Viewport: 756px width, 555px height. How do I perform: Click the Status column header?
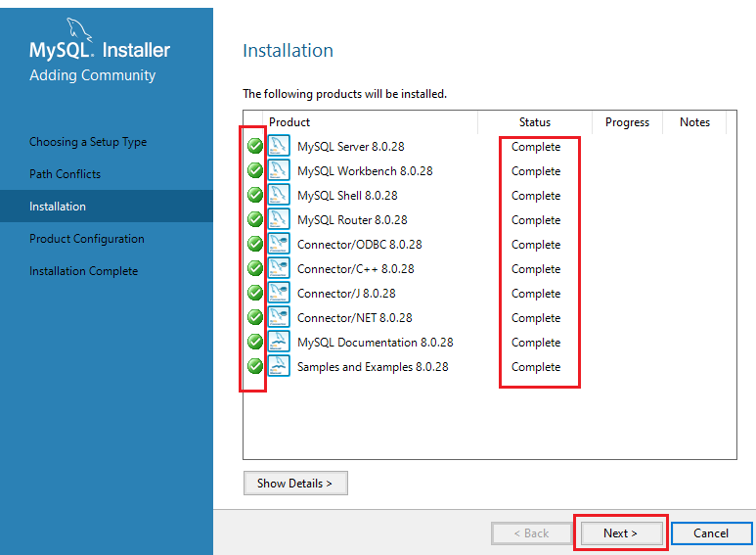tap(534, 122)
